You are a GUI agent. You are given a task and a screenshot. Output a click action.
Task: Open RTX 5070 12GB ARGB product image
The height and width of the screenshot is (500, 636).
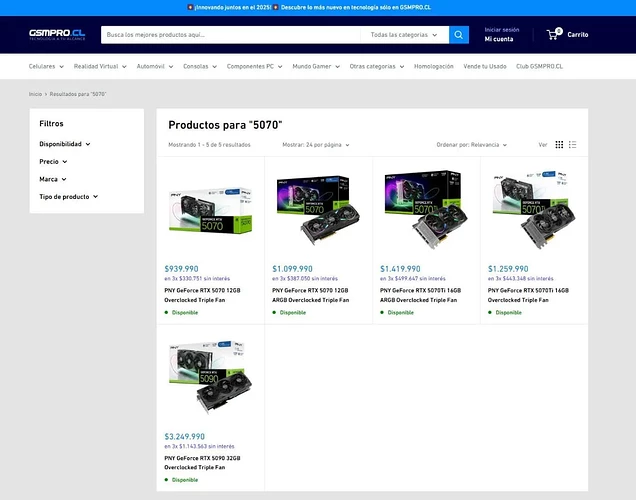pyautogui.click(x=318, y=210)
